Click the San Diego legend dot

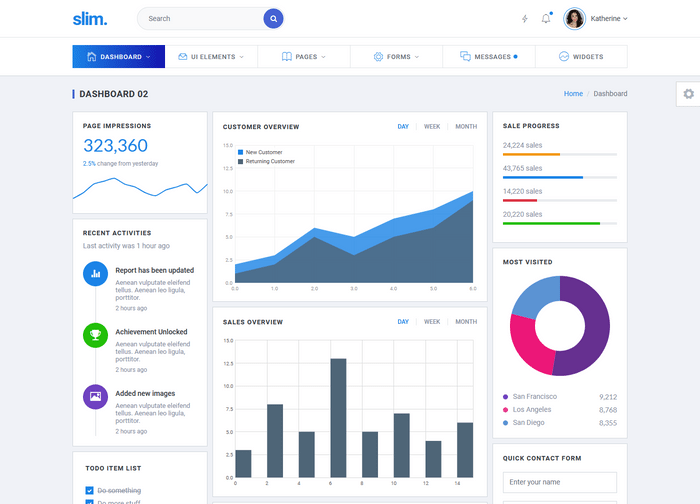tap(505, 423)
